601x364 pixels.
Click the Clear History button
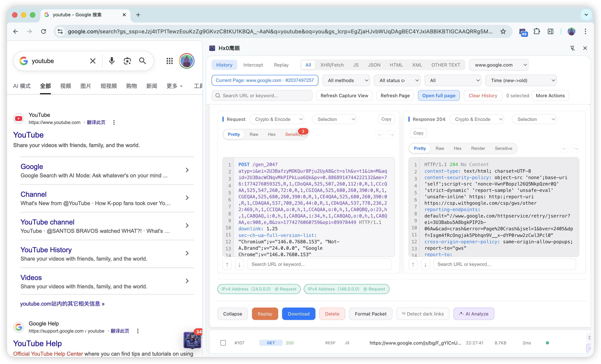point(483,96)
